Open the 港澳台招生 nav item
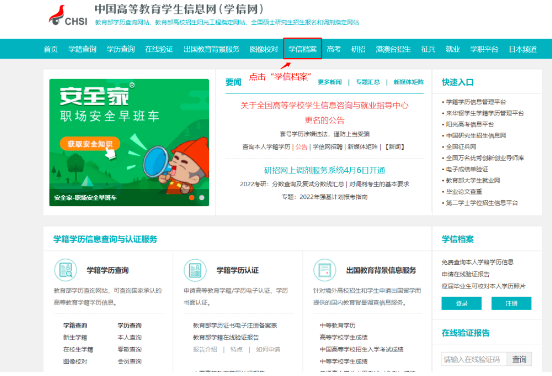This screenshot has width=552, height=376. tap(393, 49)
